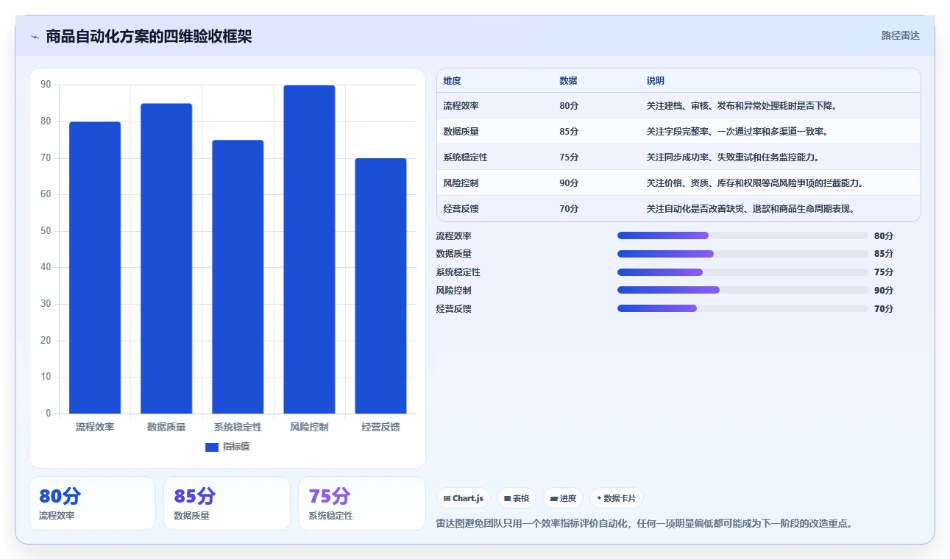The image size is (950, 560).
Task: Click the 数据质量 x-axis label
Action: coord(166,427)
